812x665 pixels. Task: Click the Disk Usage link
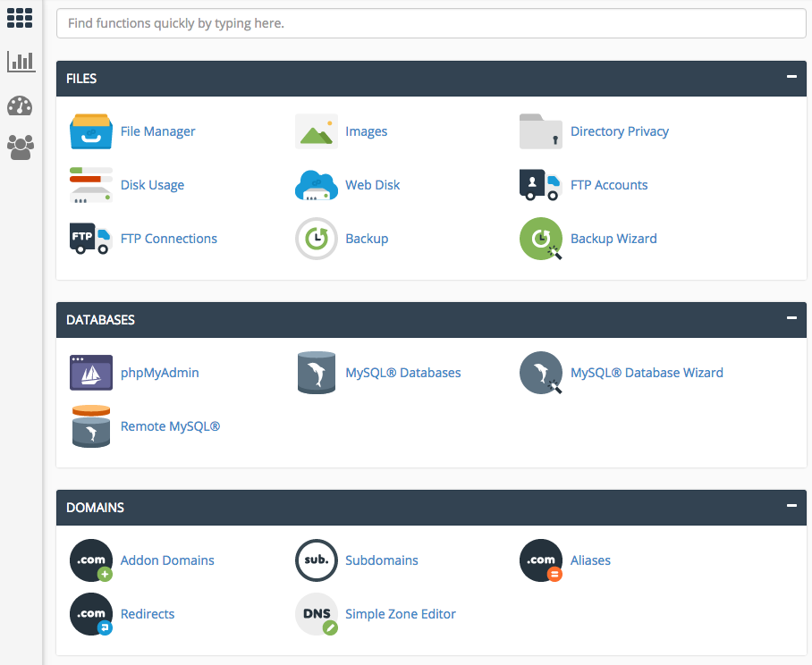(x=152, y=185)
